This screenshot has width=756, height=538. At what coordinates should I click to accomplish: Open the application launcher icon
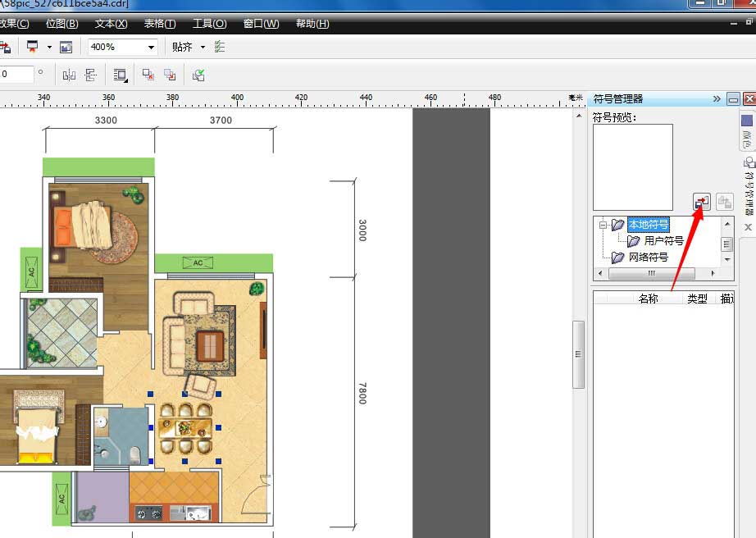pyautogui.click(x=32, y=47)
